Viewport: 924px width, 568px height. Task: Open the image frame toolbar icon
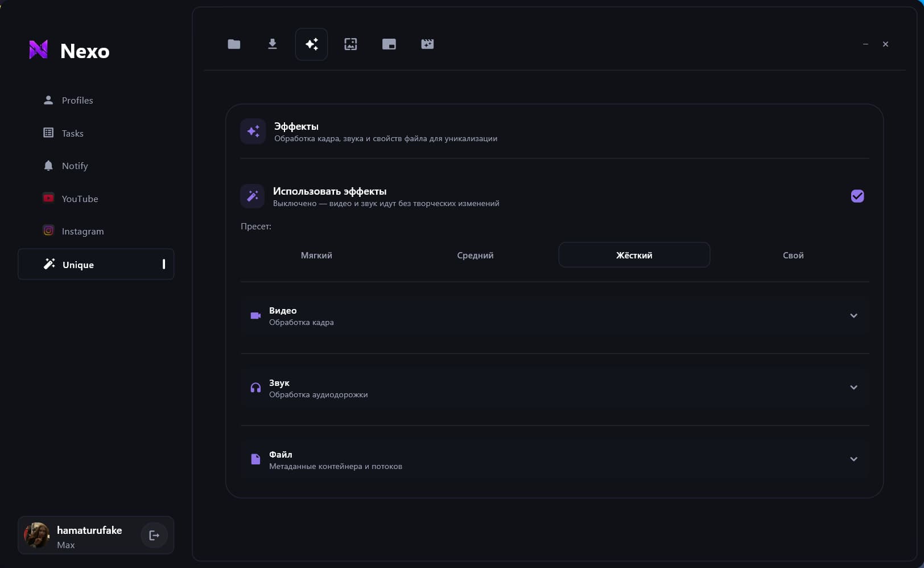(x=350, y=44)
